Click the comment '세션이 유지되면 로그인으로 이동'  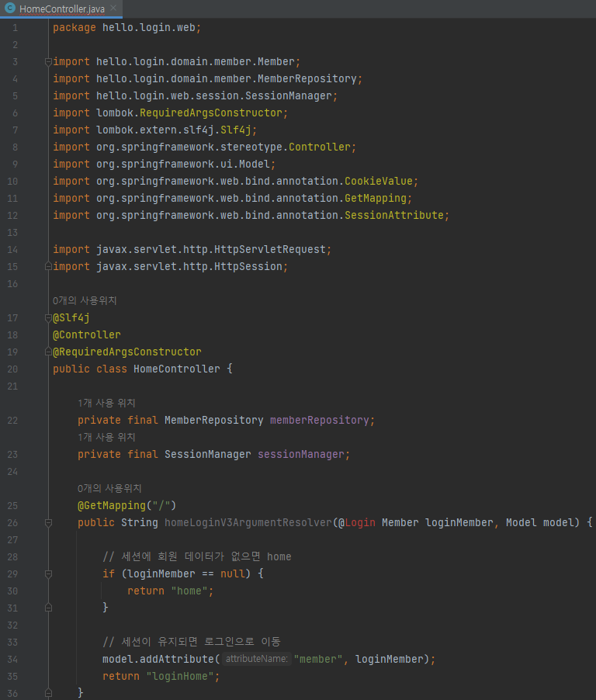(192, 642)
